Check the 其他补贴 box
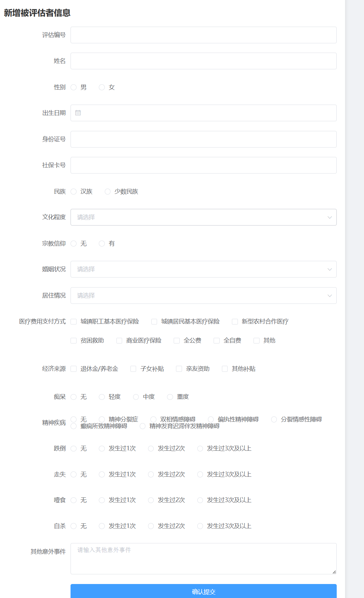 pos(225,369)
